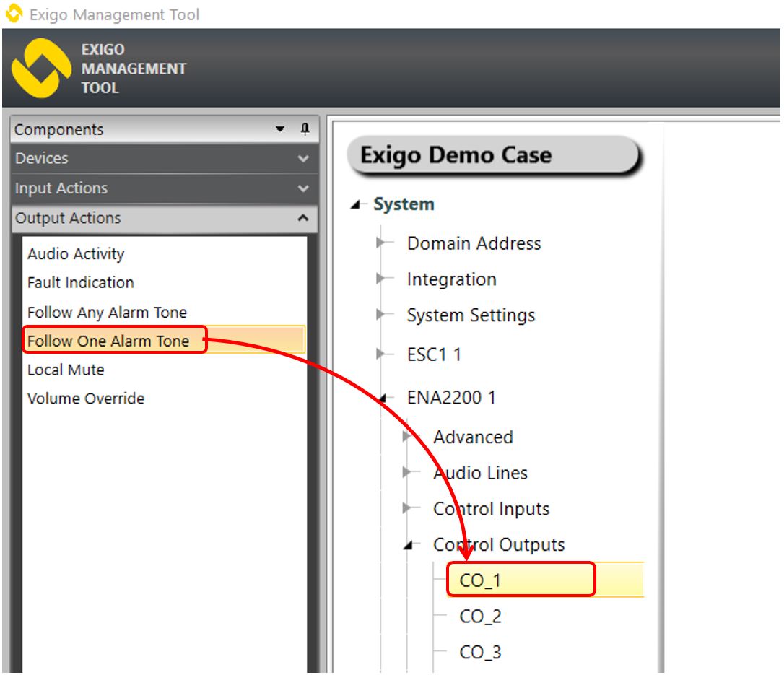Select Follow Any Alarm Tone action
This screenshot has width=784, height=675.
(x=107, y=313)
